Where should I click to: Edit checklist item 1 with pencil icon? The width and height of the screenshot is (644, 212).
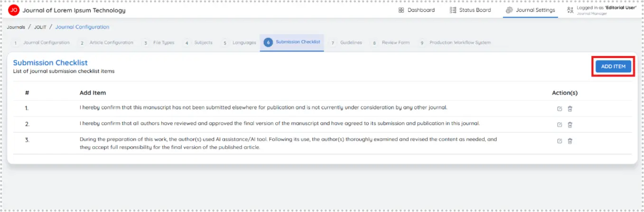click(x=560, y=108)
